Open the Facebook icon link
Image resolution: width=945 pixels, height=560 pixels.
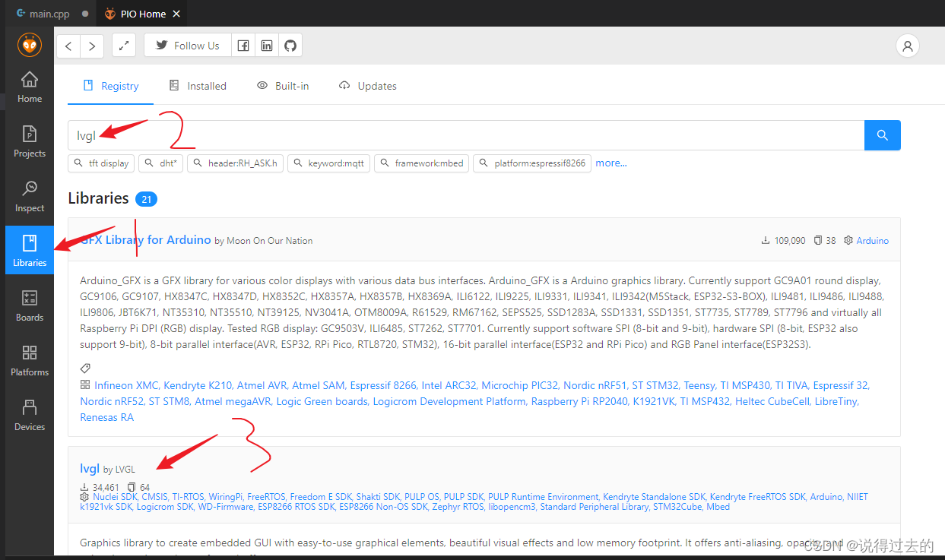coord(243,46)
